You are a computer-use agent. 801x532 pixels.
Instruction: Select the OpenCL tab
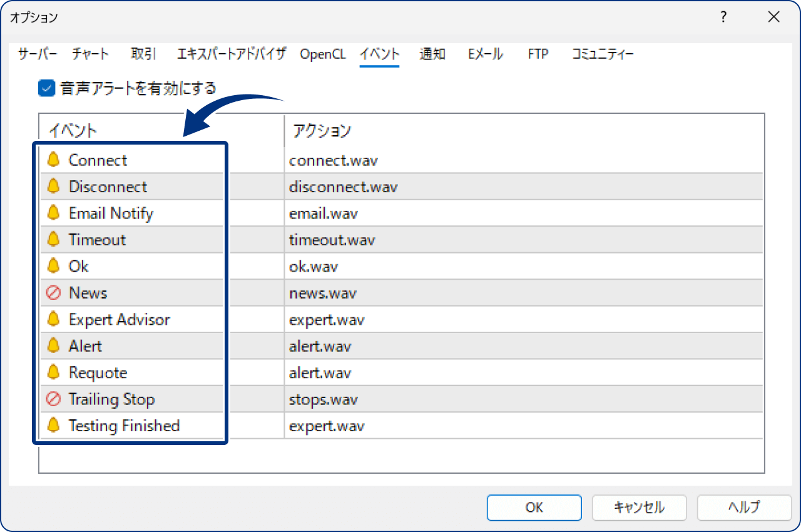[x=323, y=54]
